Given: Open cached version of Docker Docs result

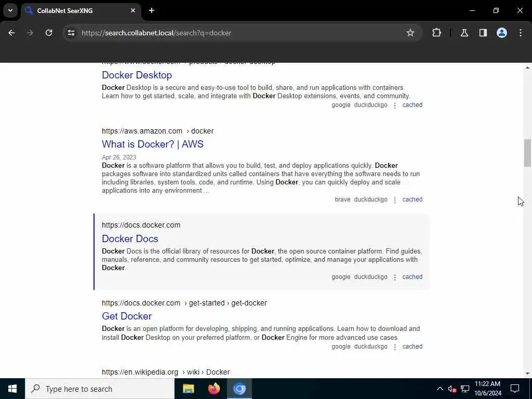Looking at the screenshot, I should click(412, 277).
